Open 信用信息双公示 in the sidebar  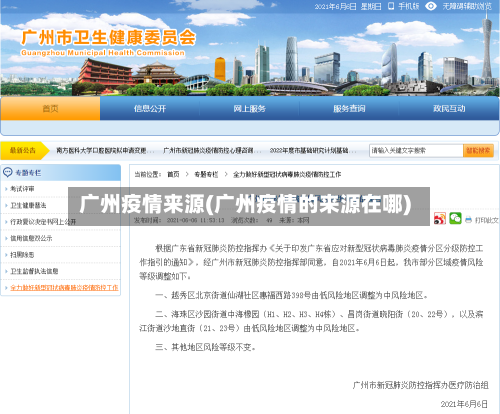point(31,238)
